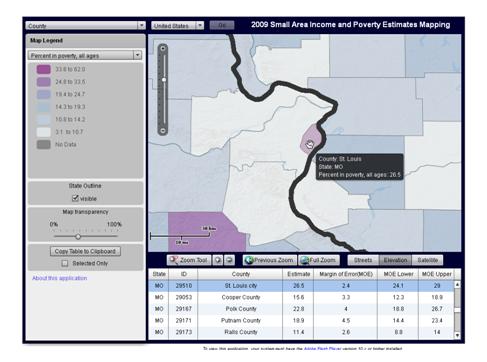Switch map to Satellite view
Viewport: 487px width, 362px height.
coord(427,260)
